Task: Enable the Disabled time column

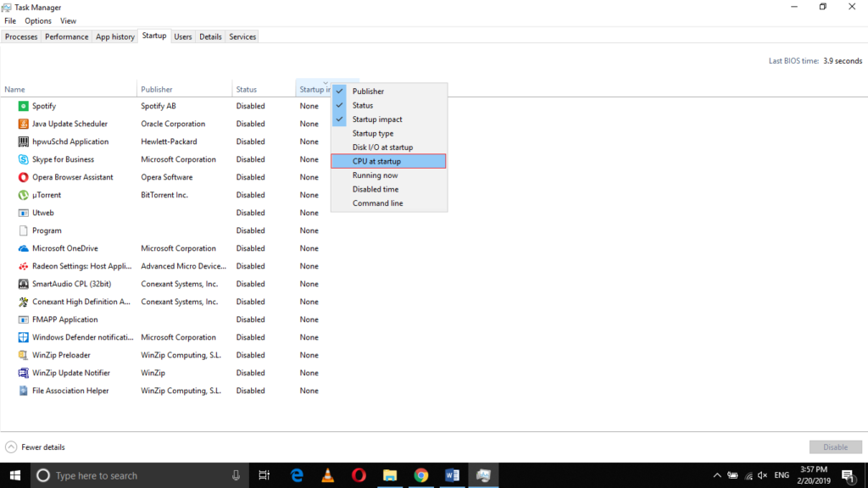Action: (x=388, y=189)
